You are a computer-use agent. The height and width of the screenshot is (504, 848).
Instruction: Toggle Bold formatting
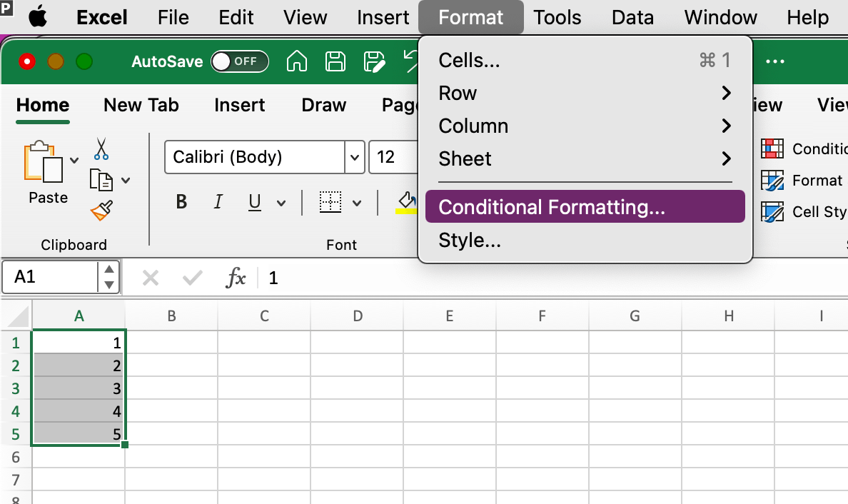pos(181,202)
